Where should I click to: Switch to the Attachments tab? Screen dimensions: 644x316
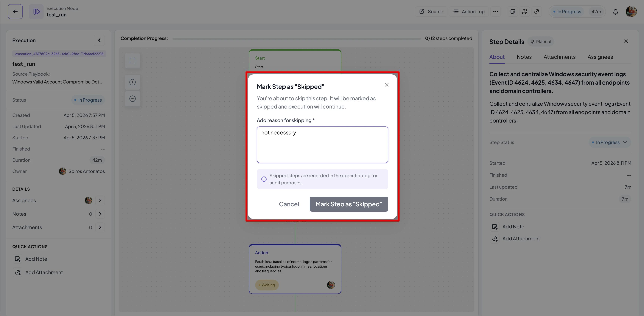pos(559,57)
